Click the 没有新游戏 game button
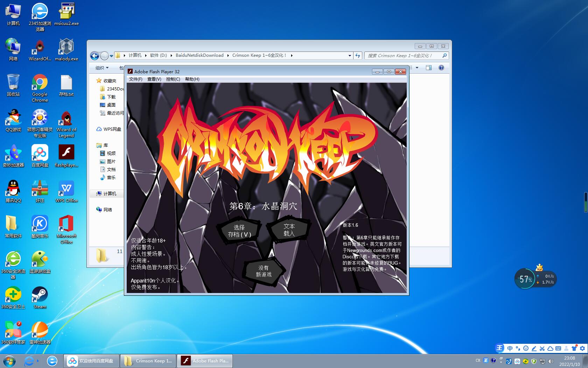 tap(264, 271)
